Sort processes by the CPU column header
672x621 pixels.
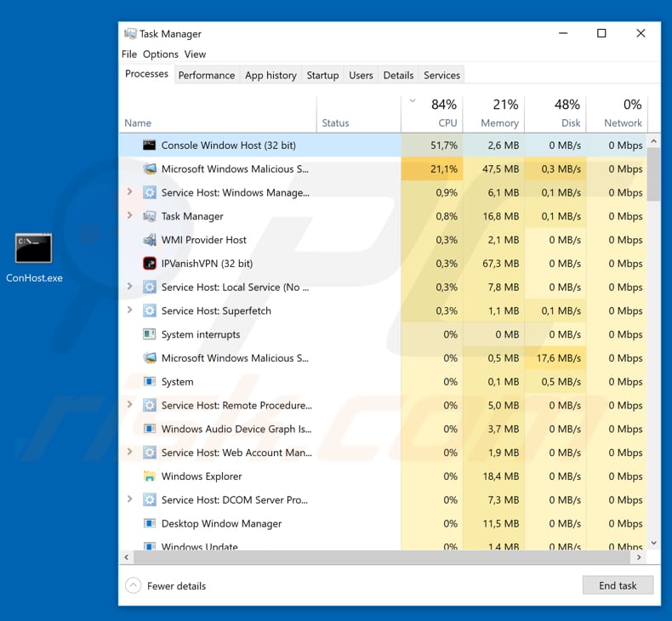[432, 114]
